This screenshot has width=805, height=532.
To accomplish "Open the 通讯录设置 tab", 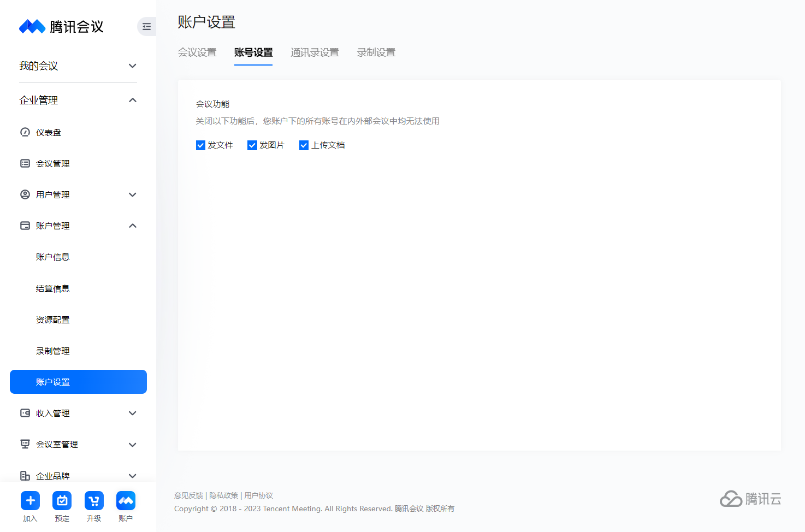I will tap(315, 52).
